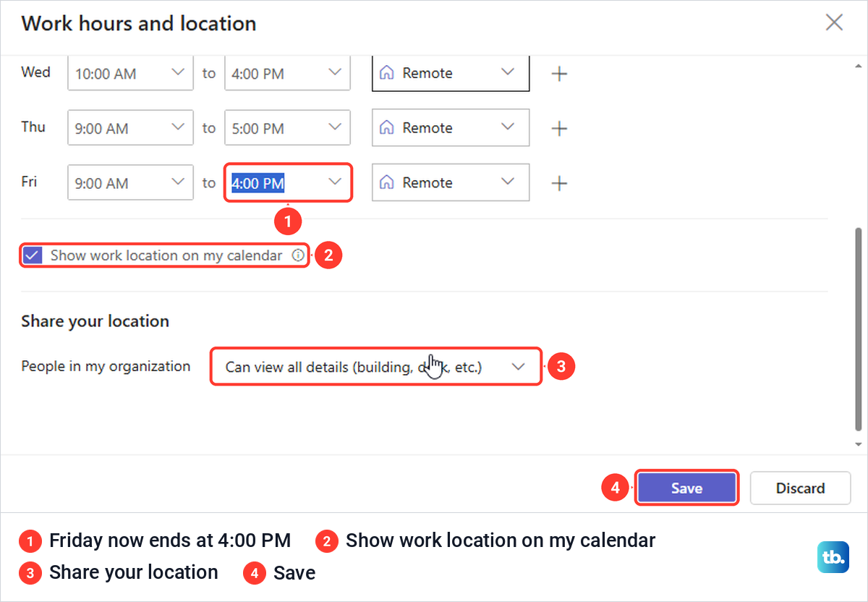868x602 pixels.
Task: Click the house icon in Thursday's Remote box
Action: click(387, 128)
